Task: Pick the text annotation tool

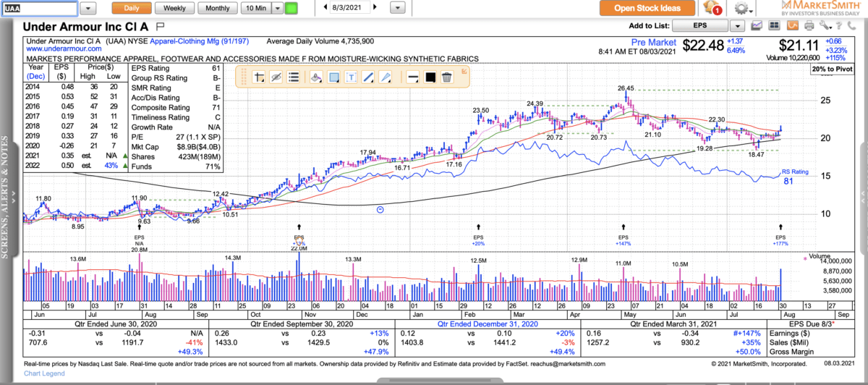Action: [x=351, y=77]
